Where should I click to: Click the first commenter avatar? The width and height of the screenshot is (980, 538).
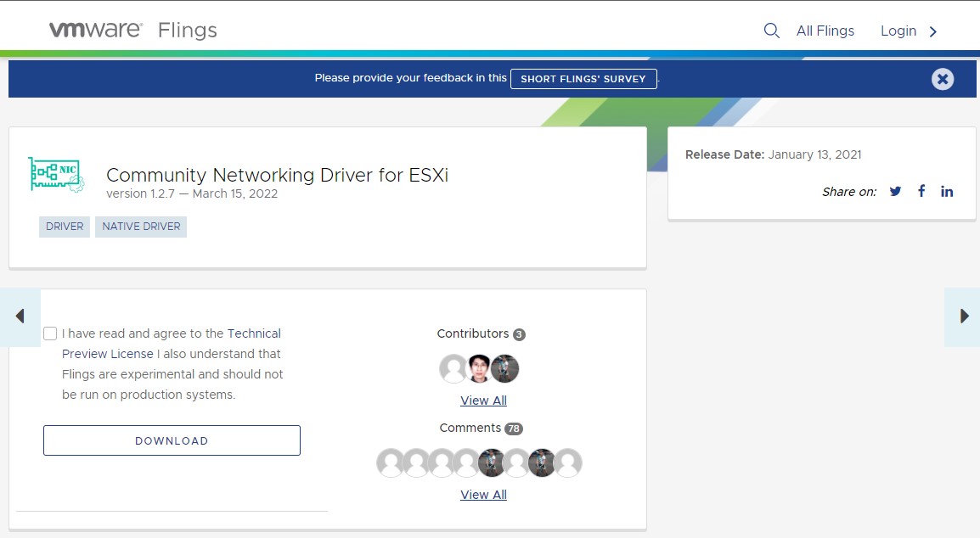tap(391, 463)
